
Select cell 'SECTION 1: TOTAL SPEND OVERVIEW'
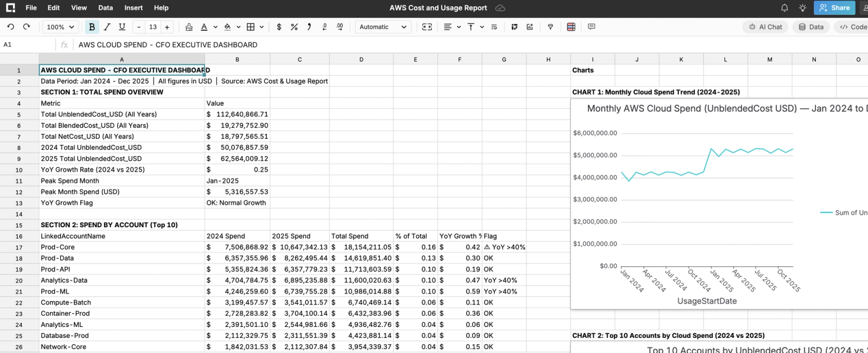122,92
